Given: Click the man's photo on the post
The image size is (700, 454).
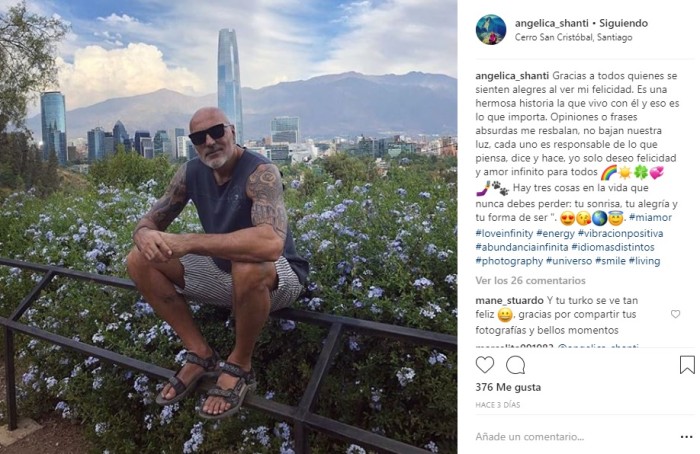Looking at the screenshot, I should click(x=217, y=262).
